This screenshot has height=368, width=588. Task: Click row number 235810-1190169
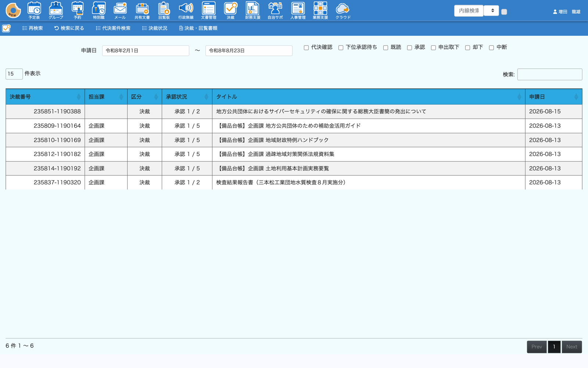click(x=57, y=140)
